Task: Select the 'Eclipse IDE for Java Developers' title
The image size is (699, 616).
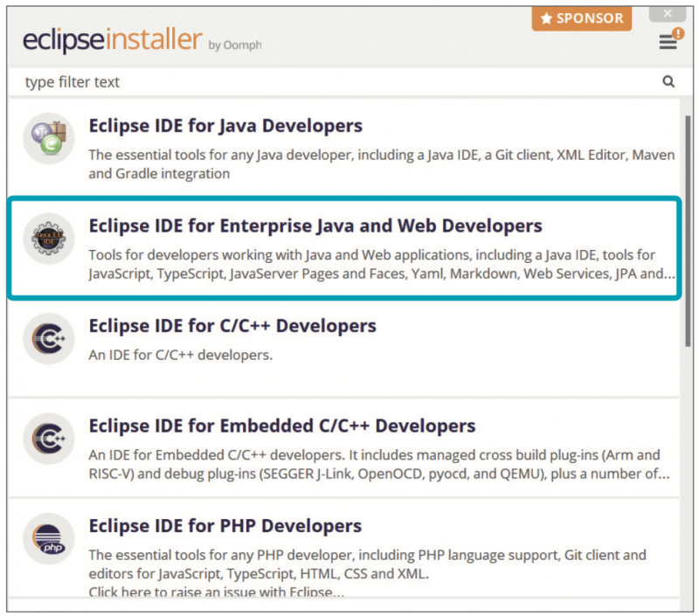Action: click(x=225, y=126)
